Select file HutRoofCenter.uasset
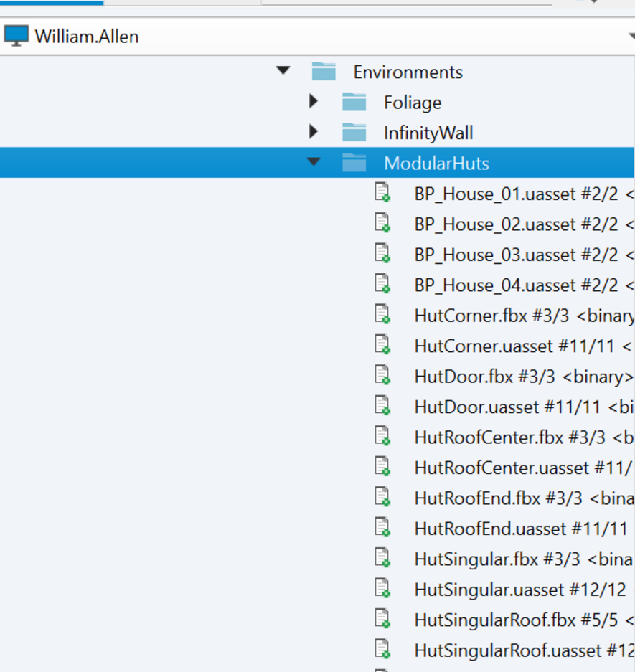This screenshot has width=635, height=672. (x=502, y=468)
